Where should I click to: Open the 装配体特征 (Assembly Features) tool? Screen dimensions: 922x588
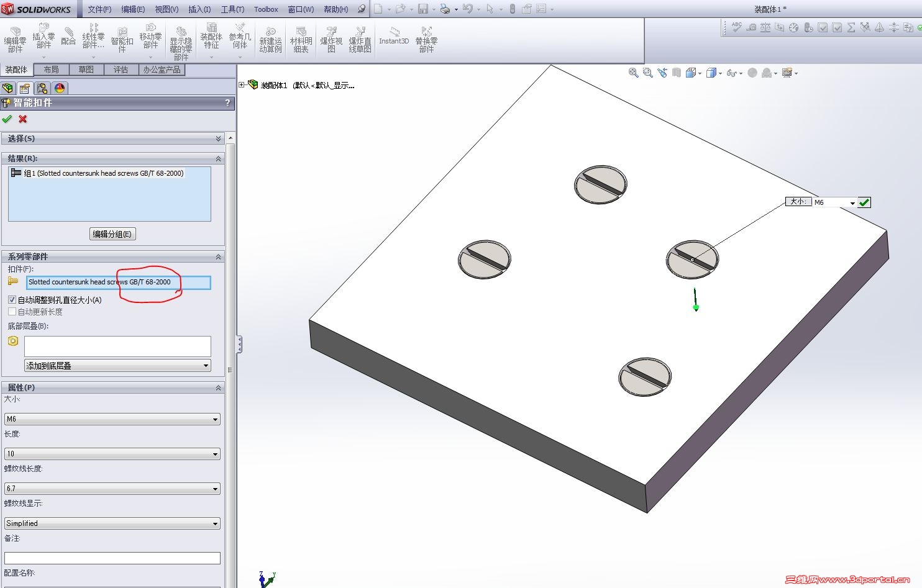tap(211, 37)
